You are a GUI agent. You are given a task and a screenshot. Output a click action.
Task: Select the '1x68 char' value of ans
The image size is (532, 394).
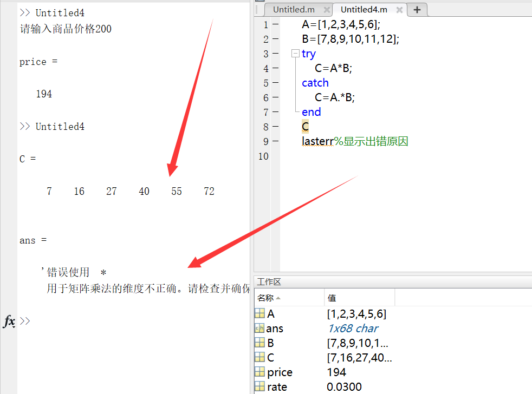(x=353, y=328)
